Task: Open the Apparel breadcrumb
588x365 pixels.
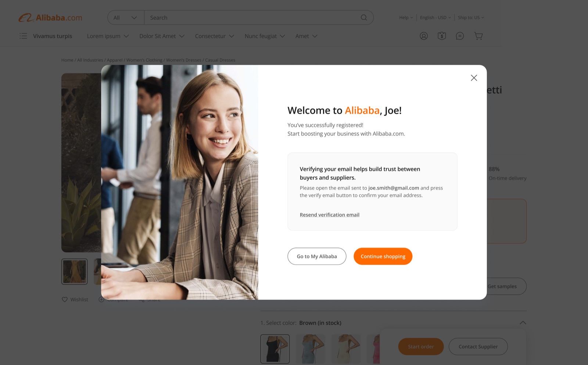Action: tap(115, 60)
